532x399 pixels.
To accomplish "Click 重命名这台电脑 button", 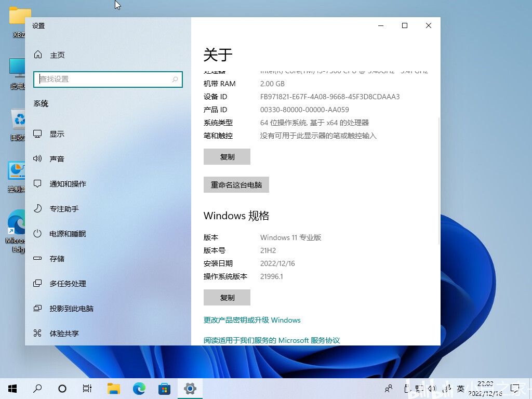I will (x=236, y=184).
